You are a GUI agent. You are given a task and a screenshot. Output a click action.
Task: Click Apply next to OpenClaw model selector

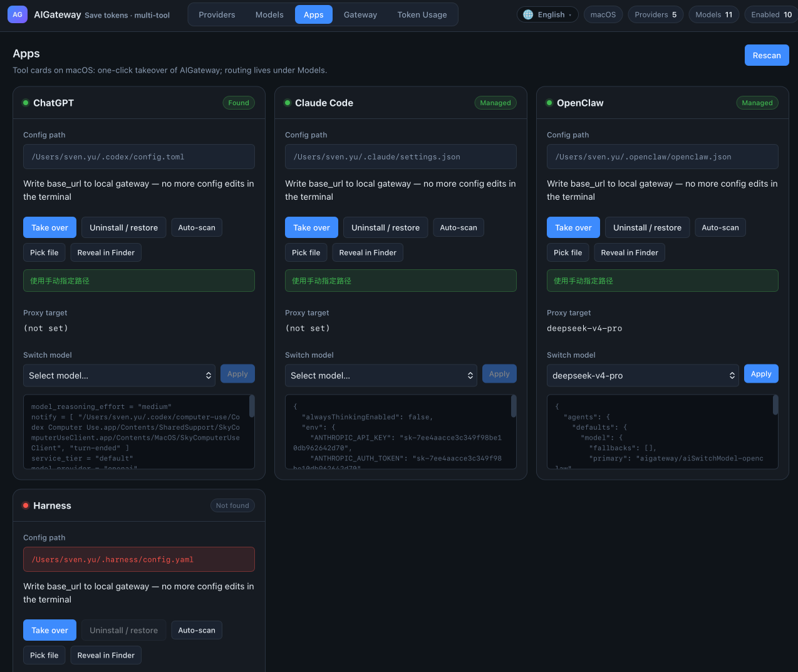761,374
